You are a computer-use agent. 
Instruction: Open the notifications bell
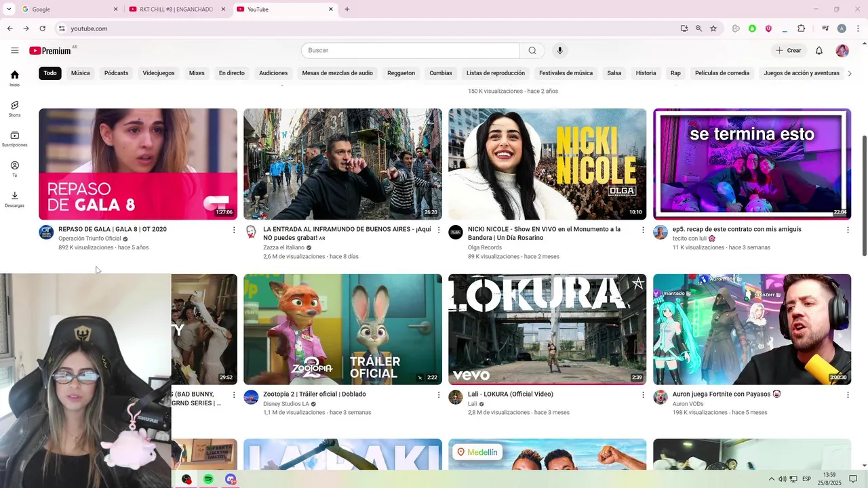point(818,50)
